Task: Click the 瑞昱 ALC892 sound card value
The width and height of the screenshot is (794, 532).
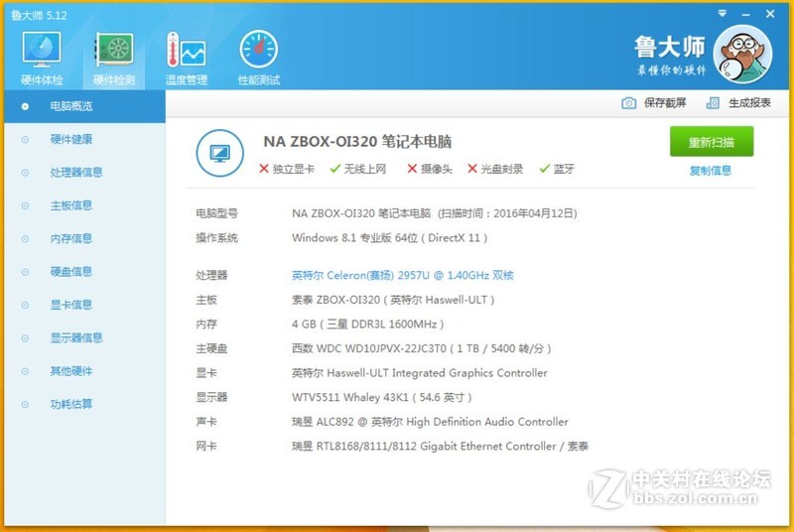Action: click(x=430, y=422)
